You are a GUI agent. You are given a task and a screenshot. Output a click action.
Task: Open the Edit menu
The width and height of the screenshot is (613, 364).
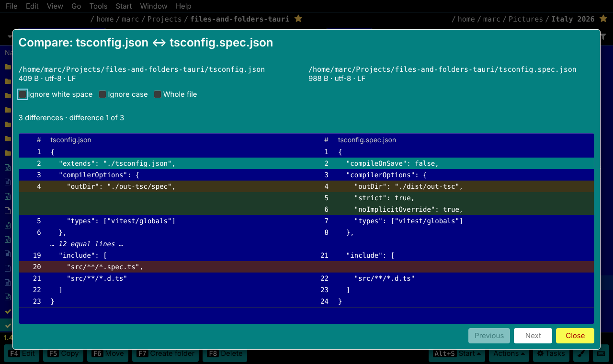(x=33, y=6)
